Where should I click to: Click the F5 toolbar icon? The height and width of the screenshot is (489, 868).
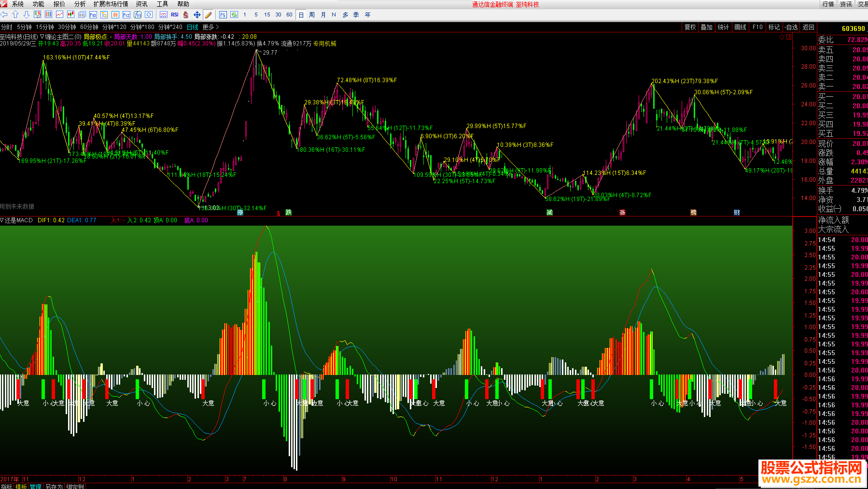223,14
